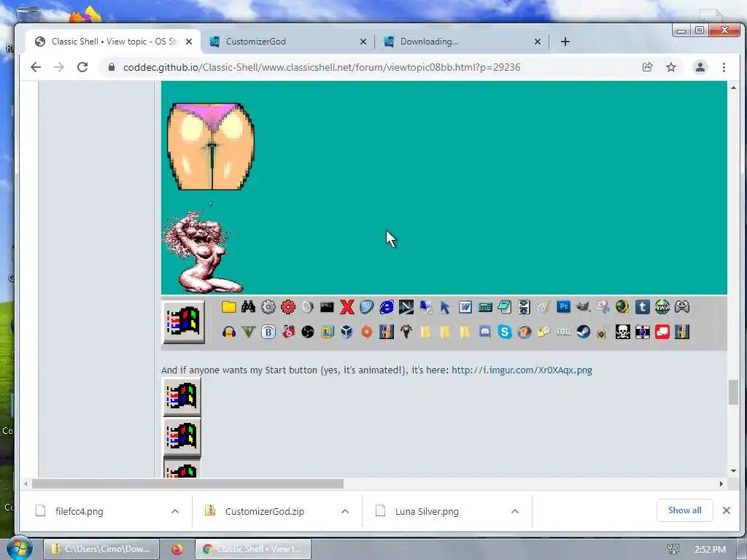The image size is (747, 560).
Task: Click Show all downloads
Action: pyautogui.click(x=684, y=510)
